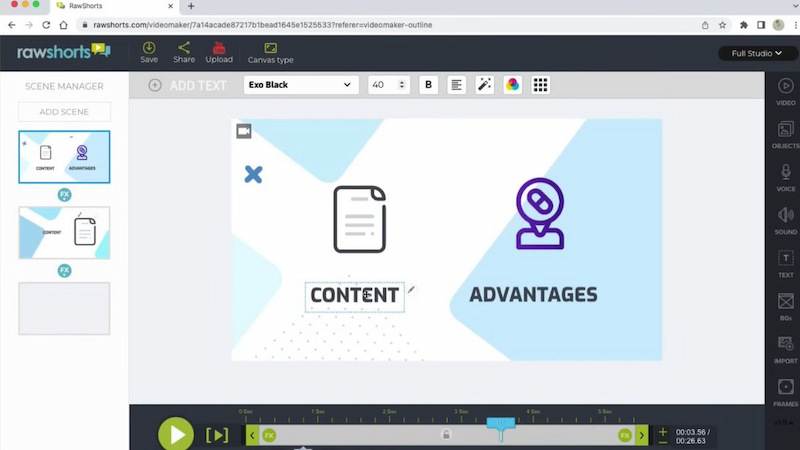Click the ADD TEXT button
Image resolution: width=800 pixels, height=450 pixels.
(187, 85)
